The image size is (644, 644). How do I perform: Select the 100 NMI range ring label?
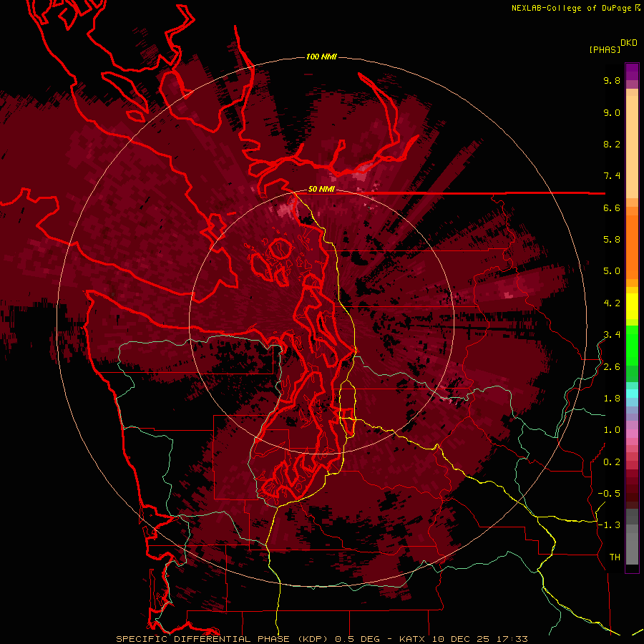[x=321, y=57]
